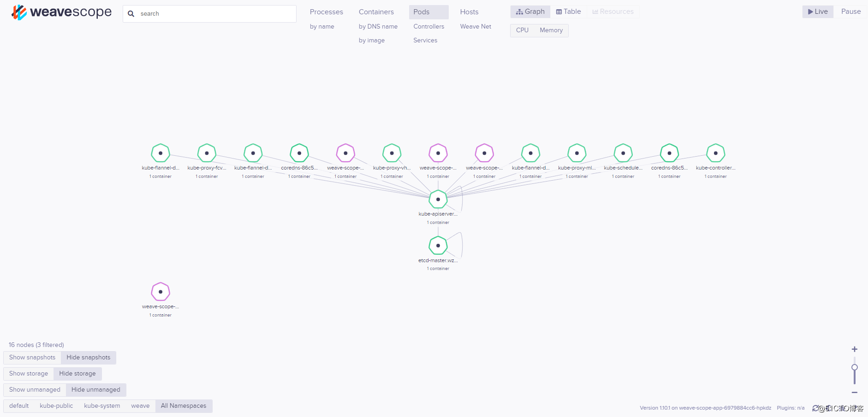Resume Live updates
The image size is (868, 417).
pos(818,12)
